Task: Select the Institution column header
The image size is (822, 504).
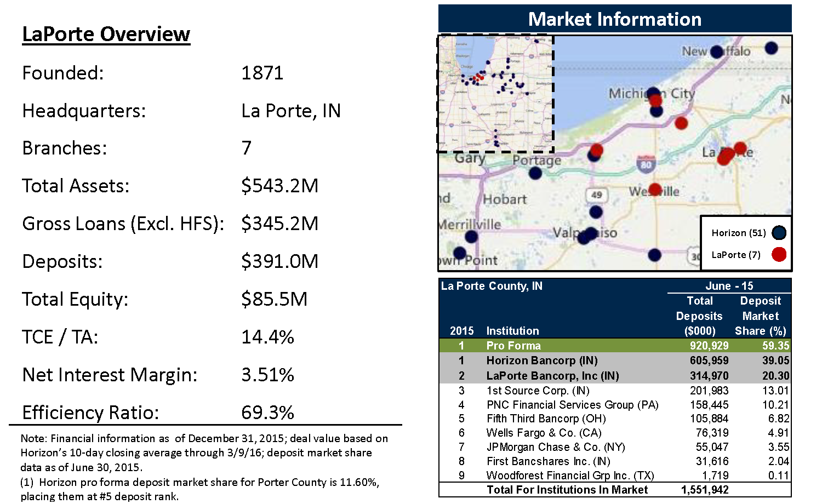Action: pos(512,331)
